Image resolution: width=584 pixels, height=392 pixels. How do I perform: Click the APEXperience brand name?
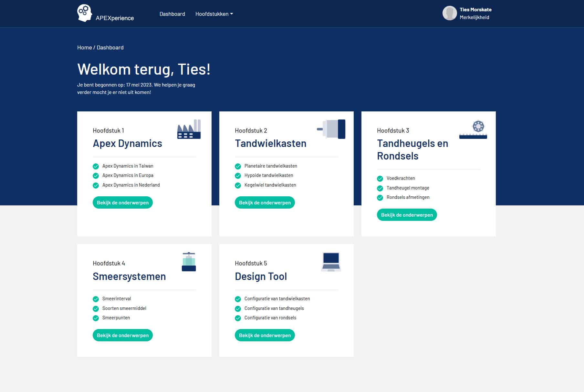click(115, 18)
